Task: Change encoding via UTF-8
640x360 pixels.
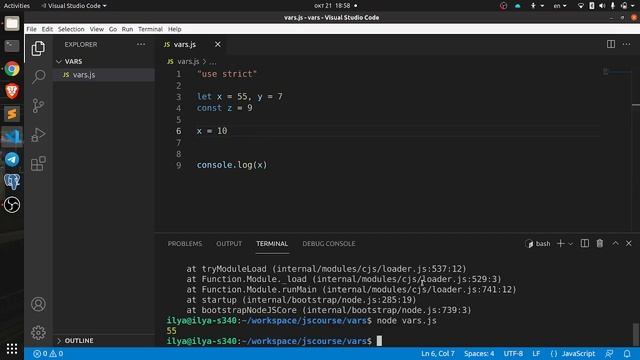Action: pos(513,353)
